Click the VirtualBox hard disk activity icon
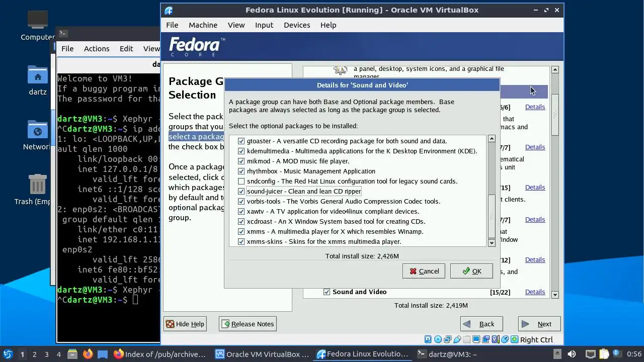 [x=428, y=339]
